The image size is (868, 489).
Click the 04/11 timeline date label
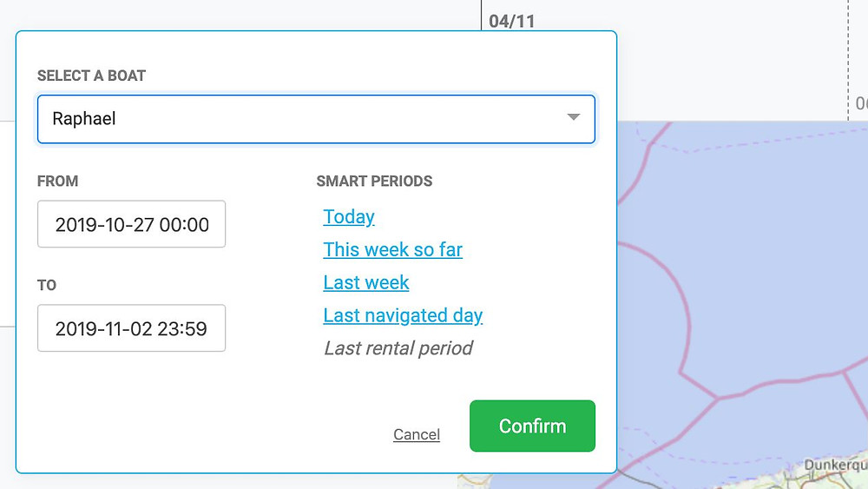511,22
